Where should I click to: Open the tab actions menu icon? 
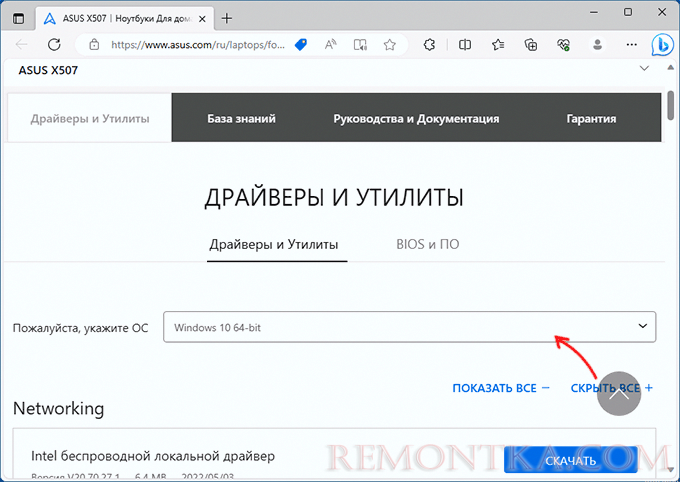pos(18,19)
